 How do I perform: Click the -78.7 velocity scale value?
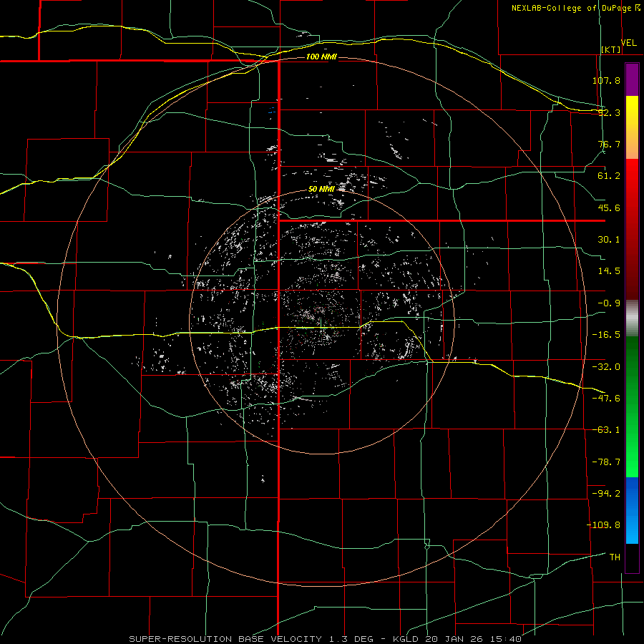606,462
